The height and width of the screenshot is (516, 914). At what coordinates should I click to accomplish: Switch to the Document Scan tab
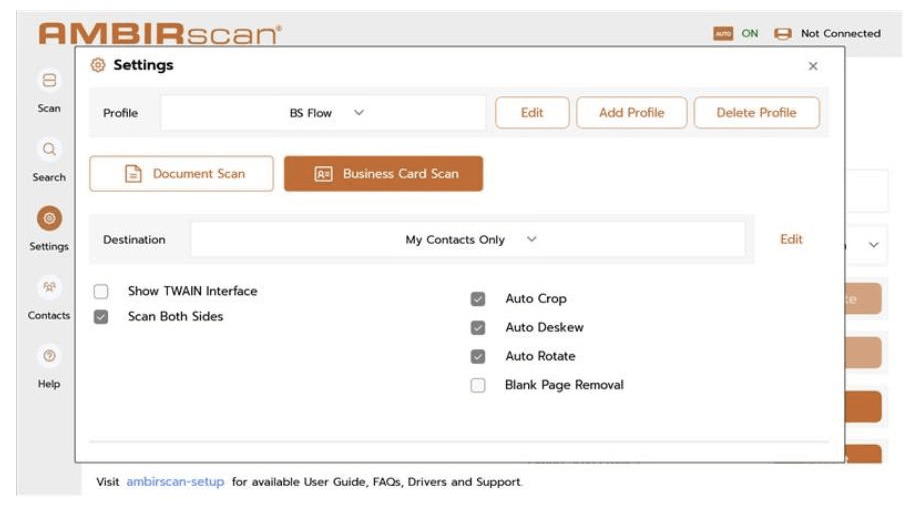pyautogui.click(x=181, y=174)
